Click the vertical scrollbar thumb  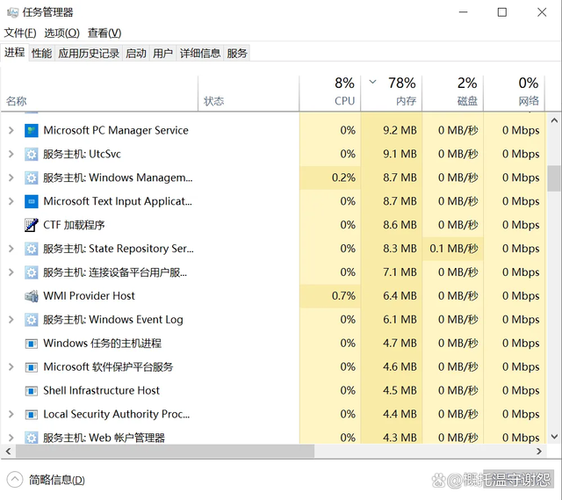554,178
